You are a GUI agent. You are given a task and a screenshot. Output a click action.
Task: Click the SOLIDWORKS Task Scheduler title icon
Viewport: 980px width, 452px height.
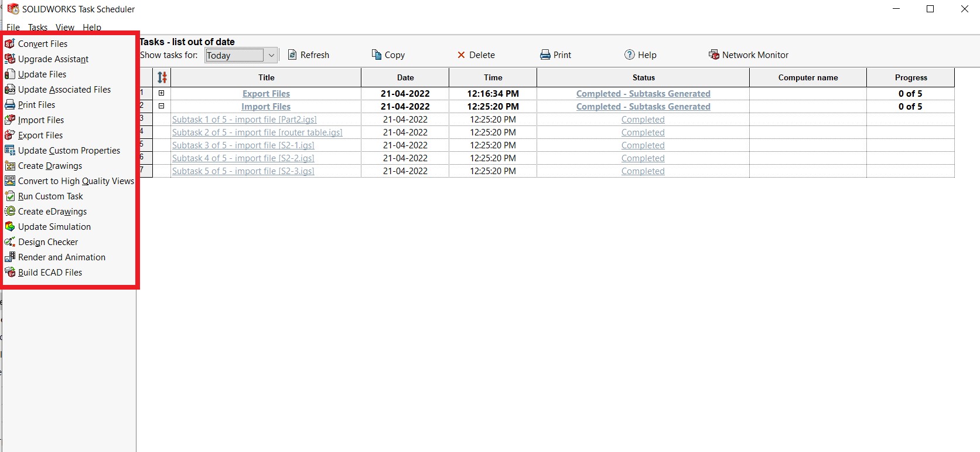tap(13, 9)
